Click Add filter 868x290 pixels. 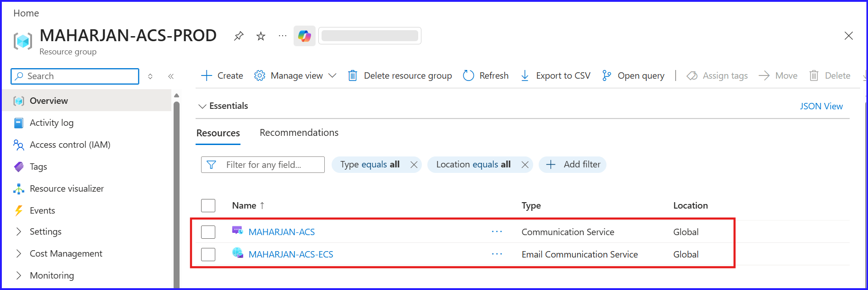point(573,164)
